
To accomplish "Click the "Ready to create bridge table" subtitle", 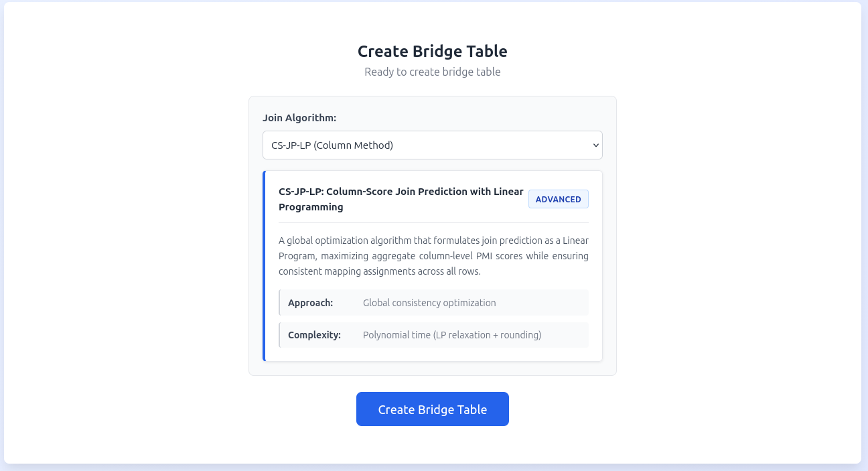I will 432,72.
